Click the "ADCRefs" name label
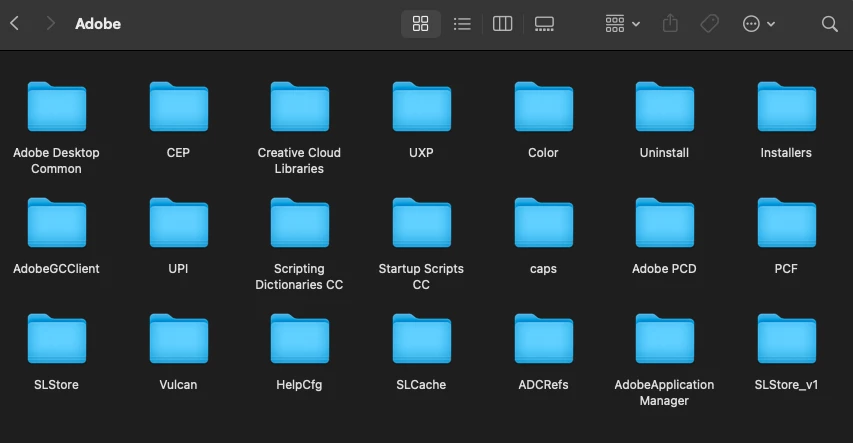The image size is (853, 443). point(543,385)
